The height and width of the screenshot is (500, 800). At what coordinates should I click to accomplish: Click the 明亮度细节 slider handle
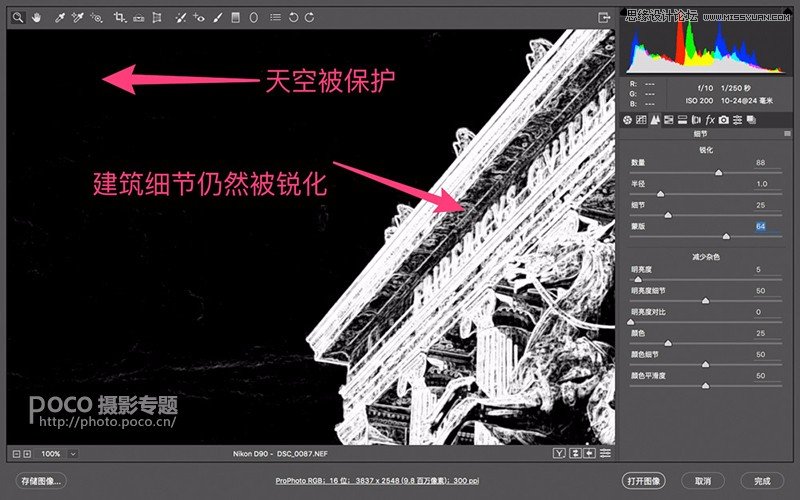pos(705,301)
